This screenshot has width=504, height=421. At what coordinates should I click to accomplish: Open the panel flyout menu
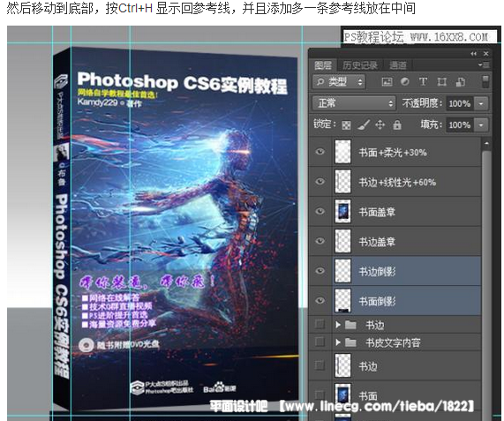[x=484, y=65]
